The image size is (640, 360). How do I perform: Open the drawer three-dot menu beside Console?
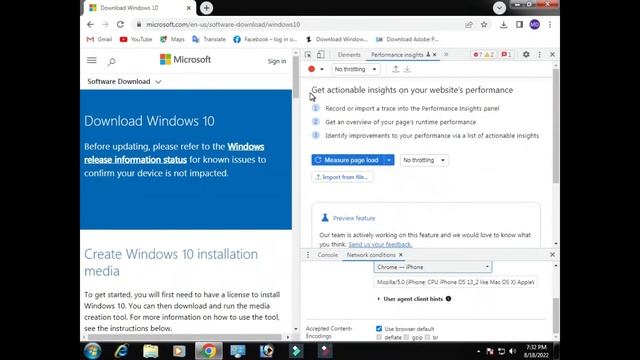coord(308,255)
